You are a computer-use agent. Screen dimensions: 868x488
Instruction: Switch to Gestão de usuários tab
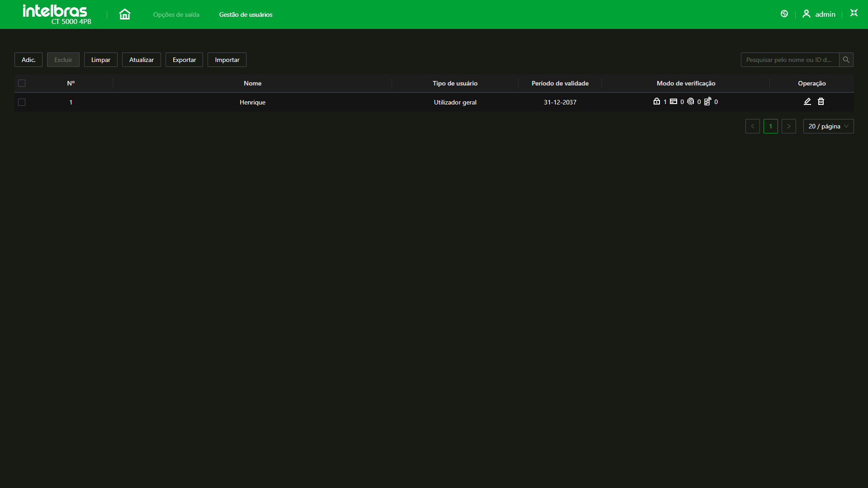246,14
